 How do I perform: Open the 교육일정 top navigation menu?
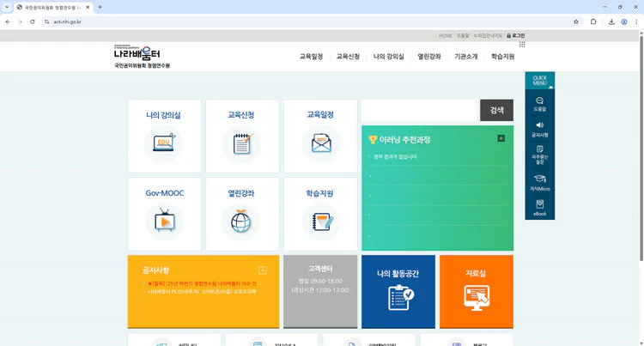[311, 57]
